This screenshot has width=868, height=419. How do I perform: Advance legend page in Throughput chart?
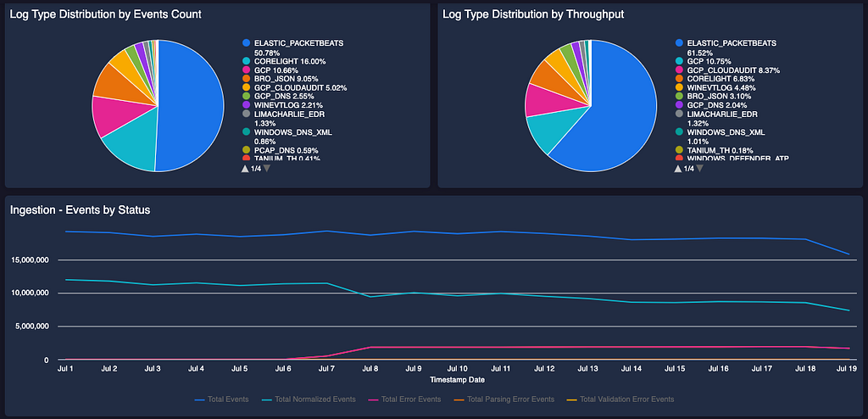pyautogui.click(x=699, y=169)
